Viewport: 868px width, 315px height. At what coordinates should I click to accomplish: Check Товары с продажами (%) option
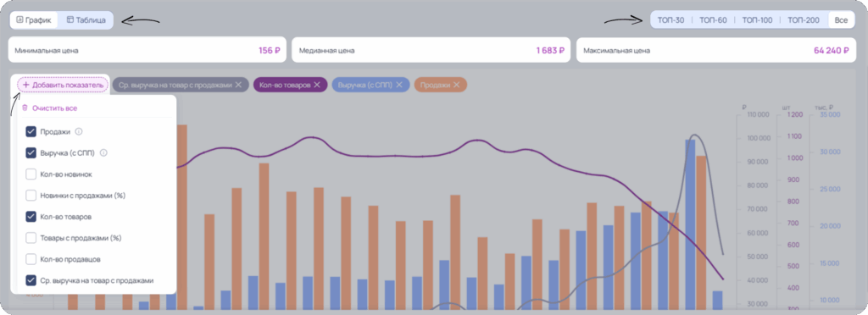click(x=31, y=238)
